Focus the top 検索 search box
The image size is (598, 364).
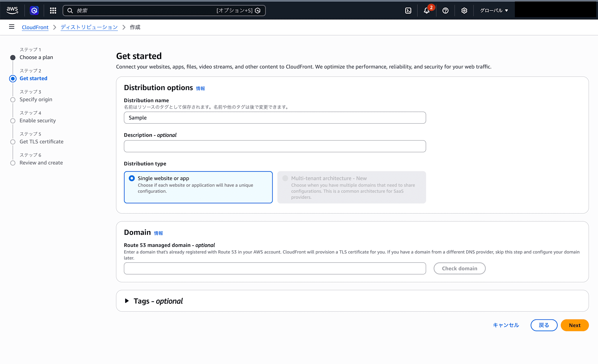coord(164,10)
